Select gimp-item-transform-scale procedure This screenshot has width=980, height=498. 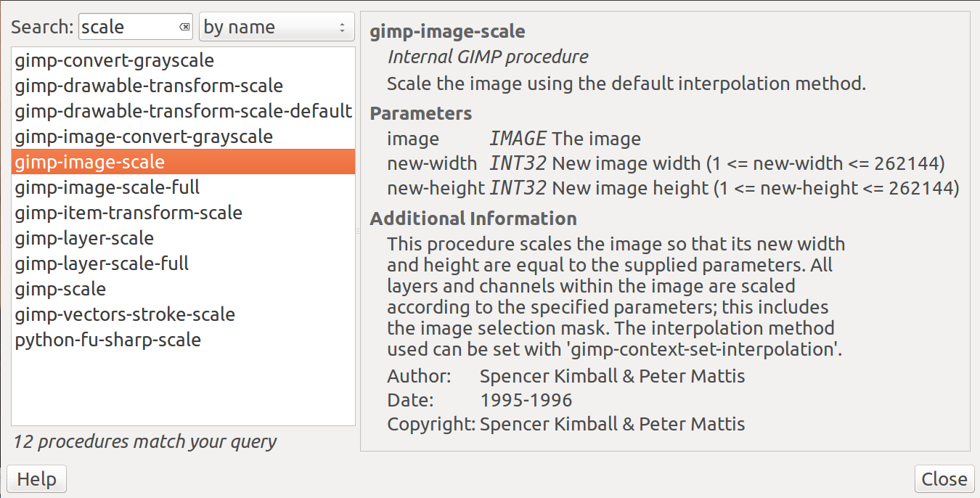pyautogui.click(x=183, y=213)
